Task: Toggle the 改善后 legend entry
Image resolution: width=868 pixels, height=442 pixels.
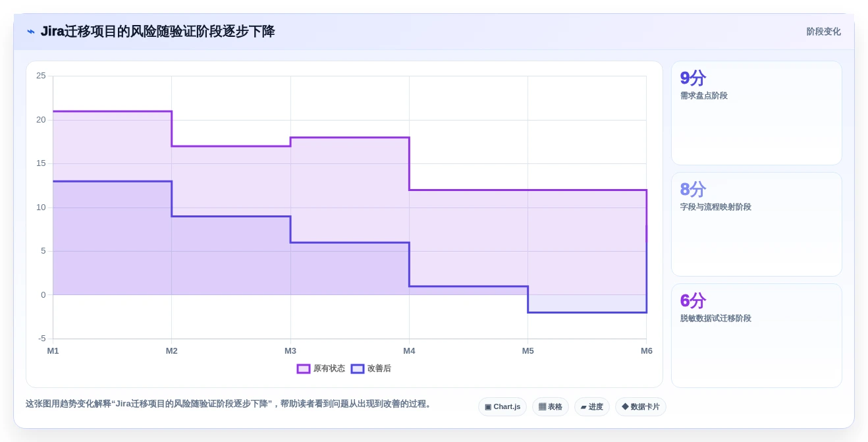Action: point(371,369)
